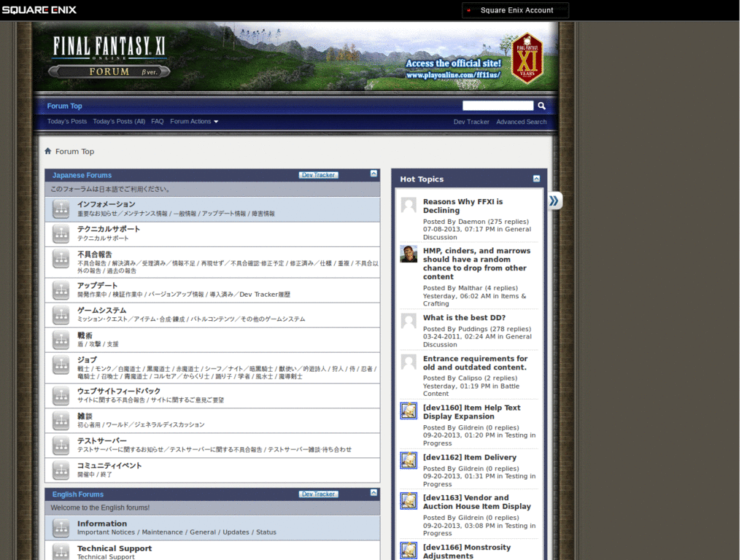Click the search magnifier icon

click(542, 106)
